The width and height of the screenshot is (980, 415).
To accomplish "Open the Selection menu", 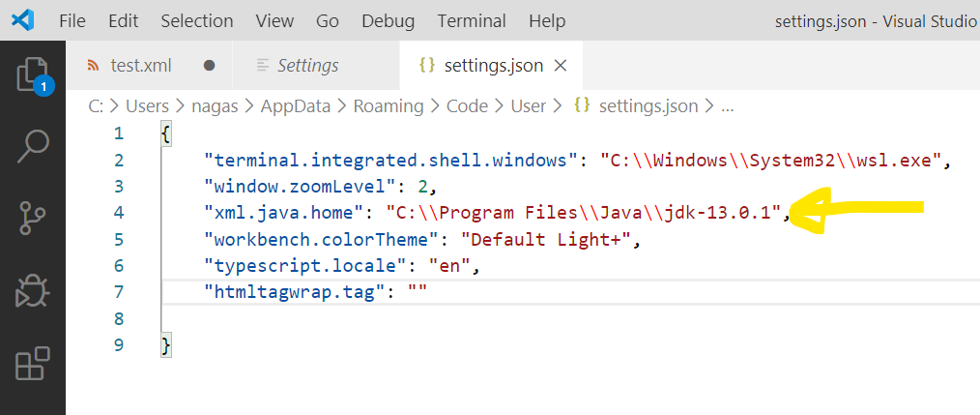I will click(196, 20).
